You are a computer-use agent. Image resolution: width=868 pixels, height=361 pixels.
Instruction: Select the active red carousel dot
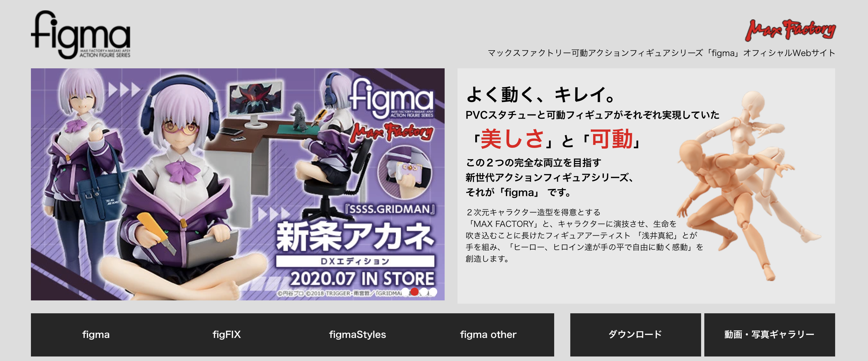coord(415,292)
